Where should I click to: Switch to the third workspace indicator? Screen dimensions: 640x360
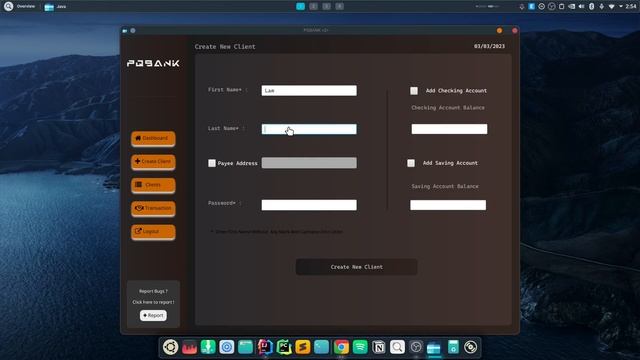coord(327,6)
